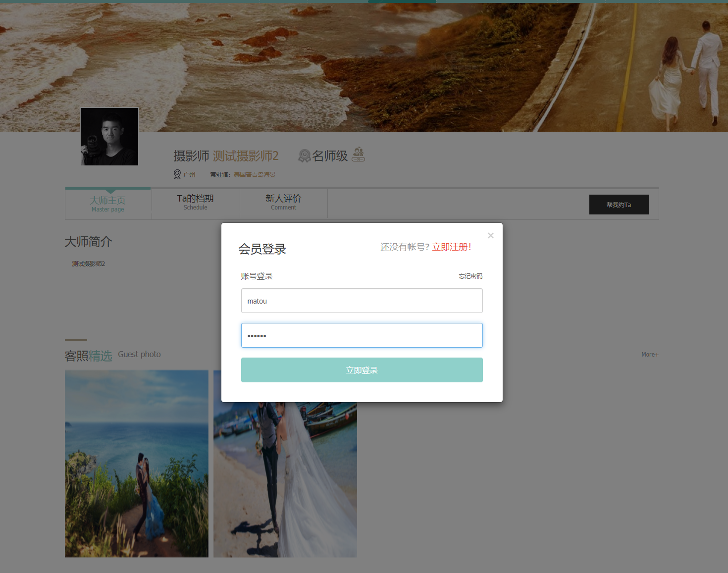Open the 忘记密码 forgot password link
The width and height of the screenshot is (728, 573).
[x=470, y=276]
